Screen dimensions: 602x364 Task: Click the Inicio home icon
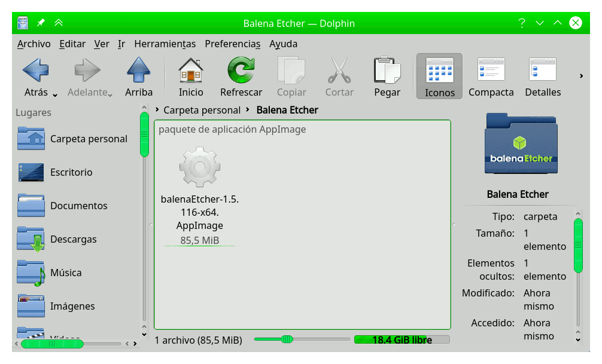(x=191, y=71)
